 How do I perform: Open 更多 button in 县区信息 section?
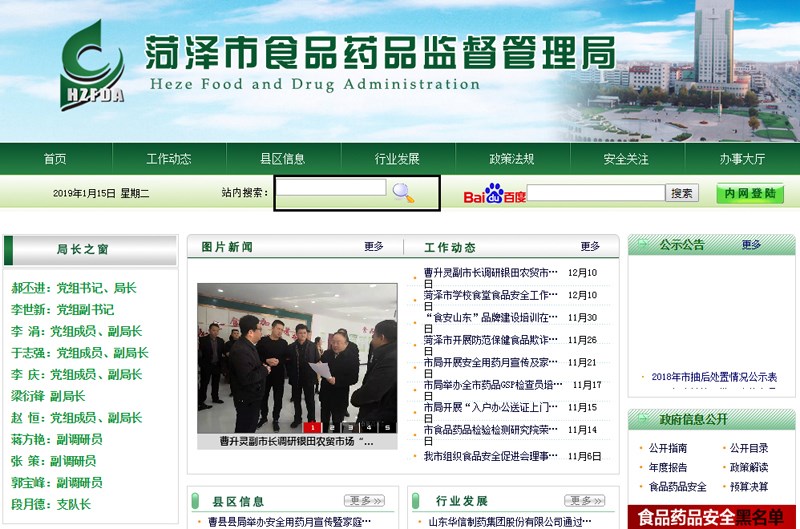364,500
